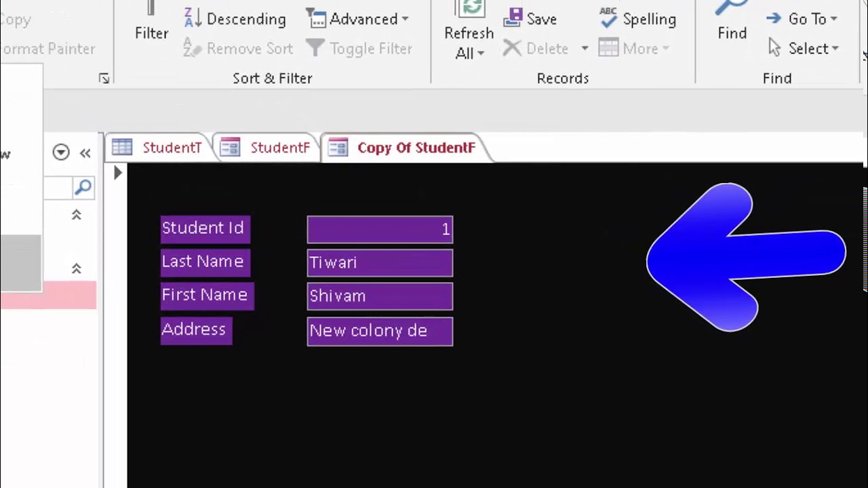Open Sort & Filter dialog launcher

[104, 79]
